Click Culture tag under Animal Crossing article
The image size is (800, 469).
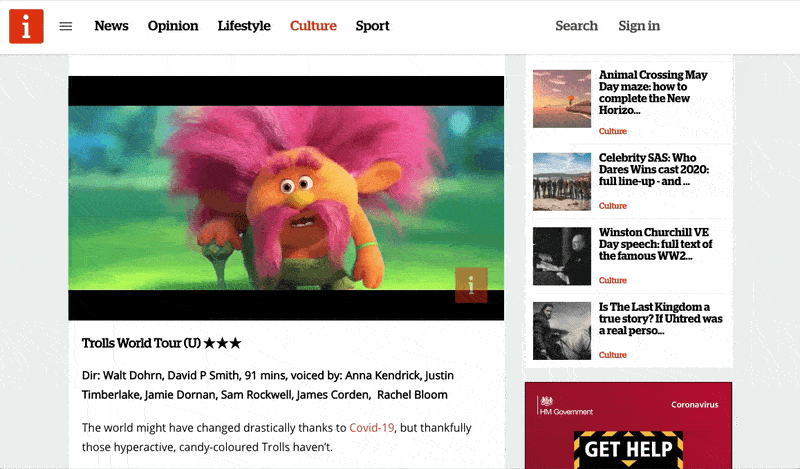tap(612, 131)
